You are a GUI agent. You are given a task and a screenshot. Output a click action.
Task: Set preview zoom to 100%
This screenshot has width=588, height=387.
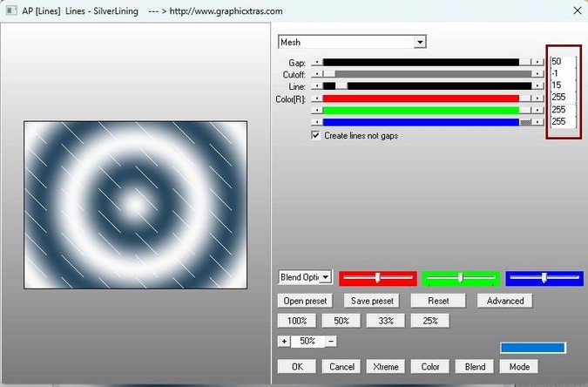click(x=298, y=321)
